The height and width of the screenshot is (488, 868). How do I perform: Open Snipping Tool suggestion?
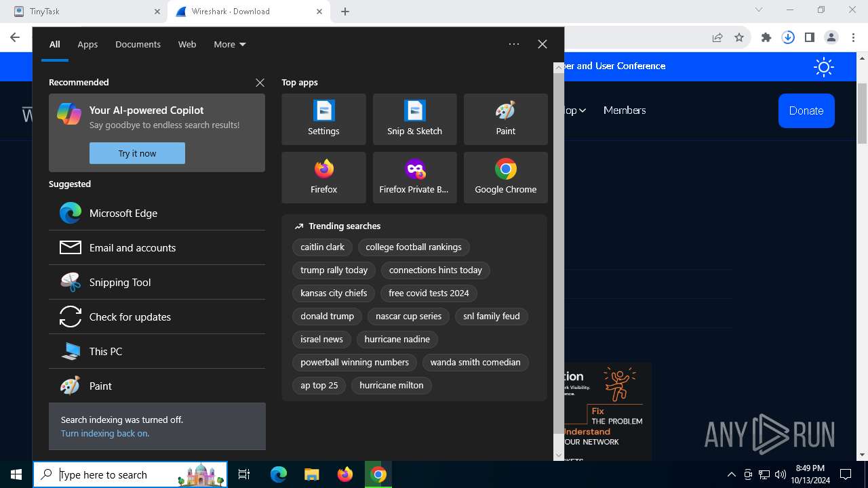[157, 282]
